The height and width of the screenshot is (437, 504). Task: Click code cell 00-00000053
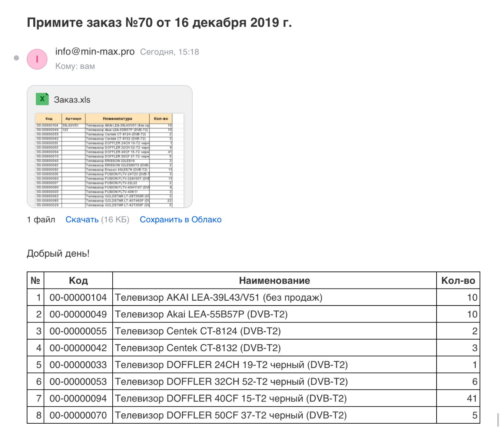tap(78, 381)
